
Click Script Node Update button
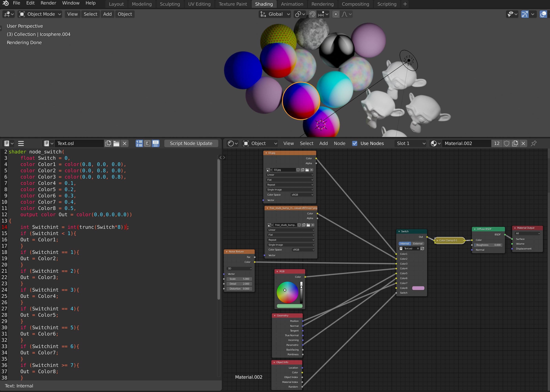(191, 143)
